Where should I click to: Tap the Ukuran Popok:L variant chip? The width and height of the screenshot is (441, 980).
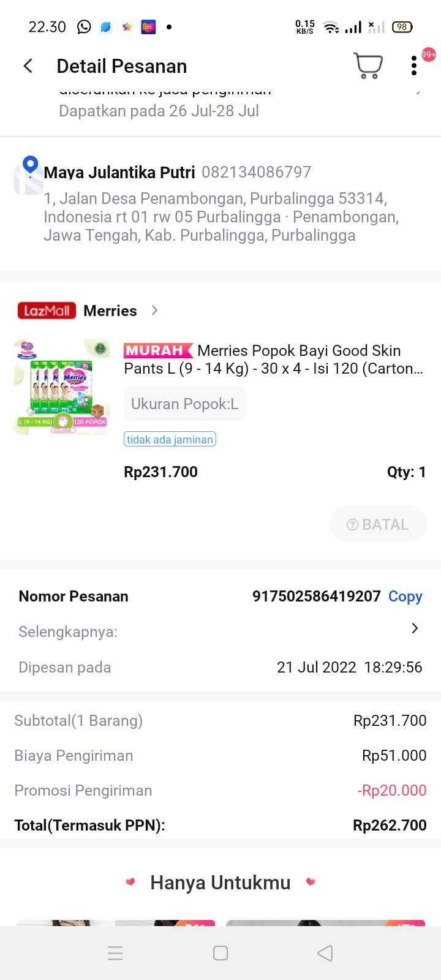point(184,404)
